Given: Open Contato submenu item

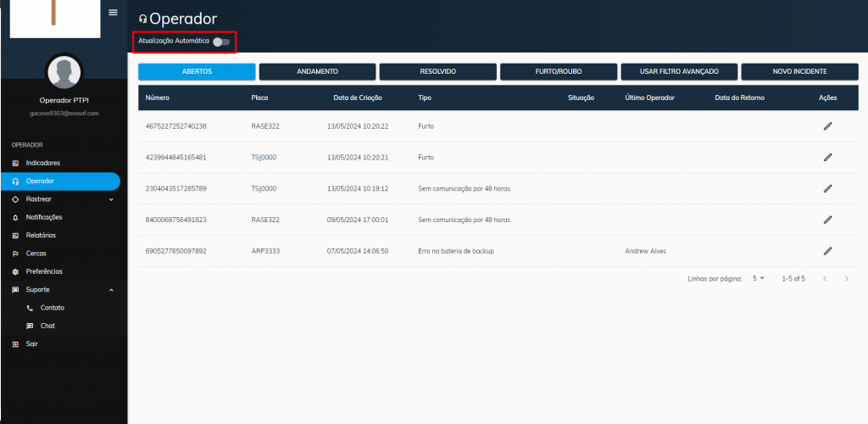Looking at the screenshot, I should (53, 308).
